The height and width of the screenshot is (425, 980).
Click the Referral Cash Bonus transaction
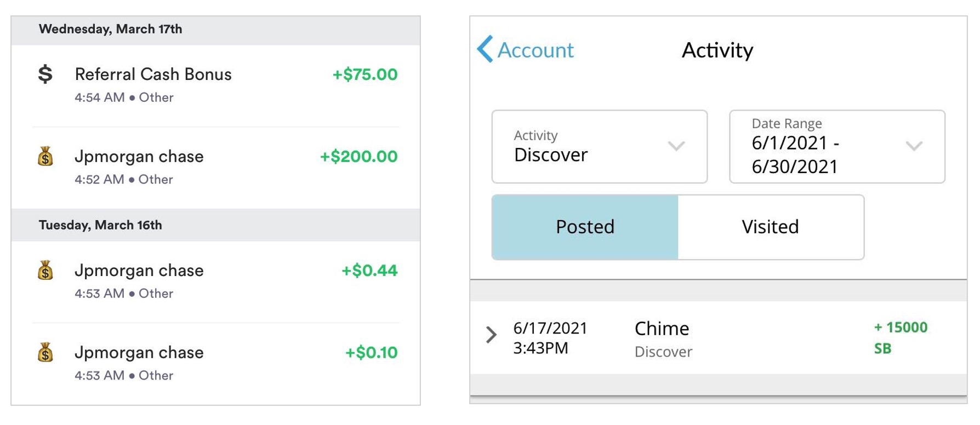[x=153, y=74]
